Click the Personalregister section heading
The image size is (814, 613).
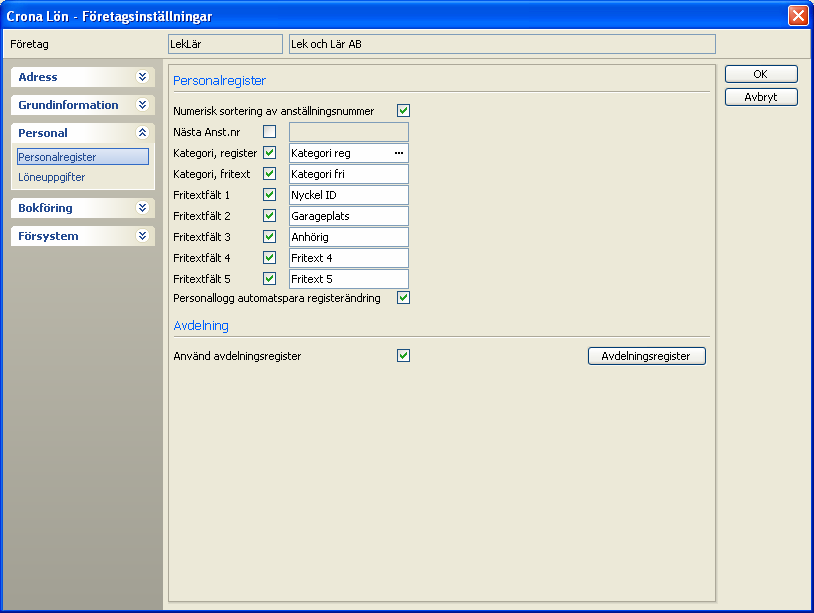click(219, 80)
